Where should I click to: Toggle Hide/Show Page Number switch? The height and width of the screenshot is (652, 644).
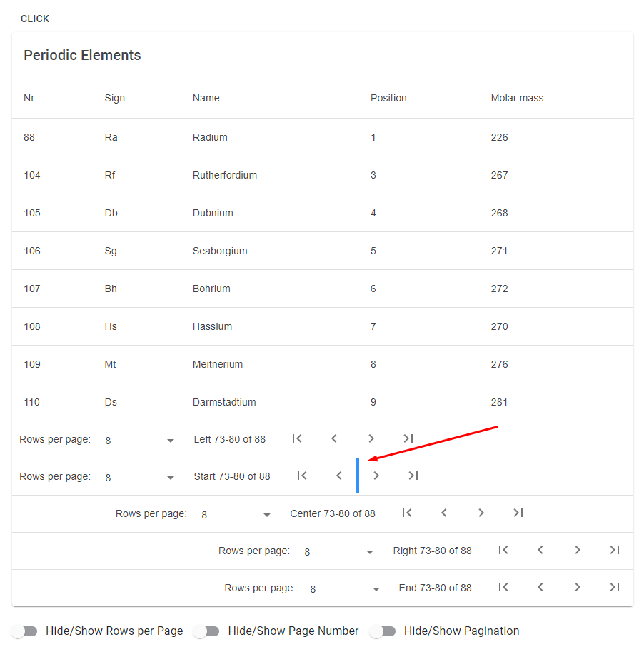(x=206, y=631)
